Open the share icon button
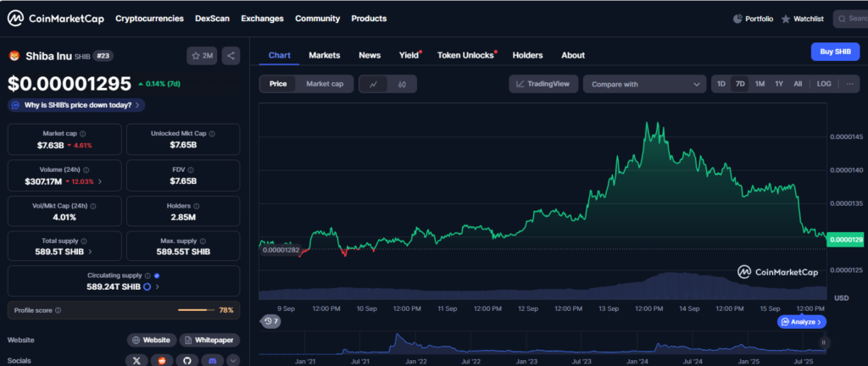Image resolution: width=868 pixels, height=366 pixels. click(x=231, y=56)
